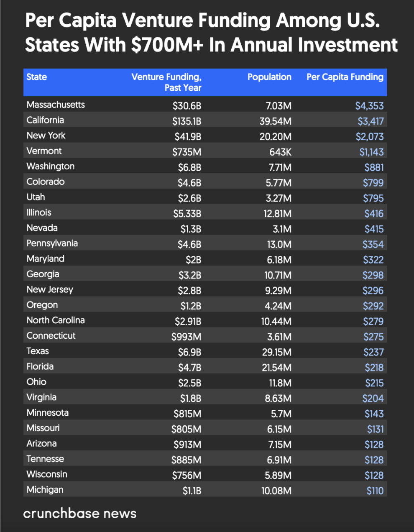Click North Carolina's $279 per capita value

(373, 322)
